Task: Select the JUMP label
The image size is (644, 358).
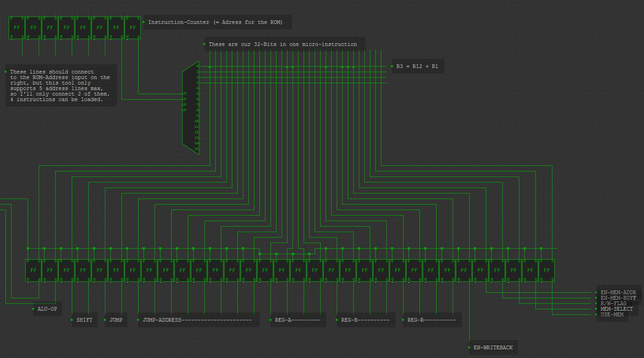Action: tap(116, 320)
